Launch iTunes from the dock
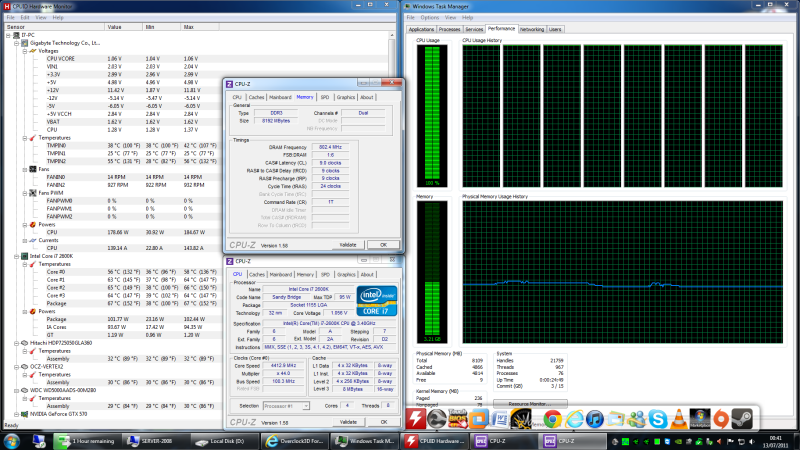 tap(594, 419)
